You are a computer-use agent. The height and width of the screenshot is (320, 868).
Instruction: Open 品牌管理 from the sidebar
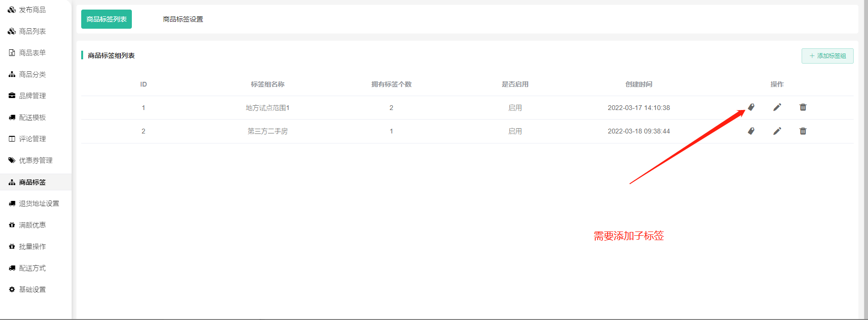point(32,96)
